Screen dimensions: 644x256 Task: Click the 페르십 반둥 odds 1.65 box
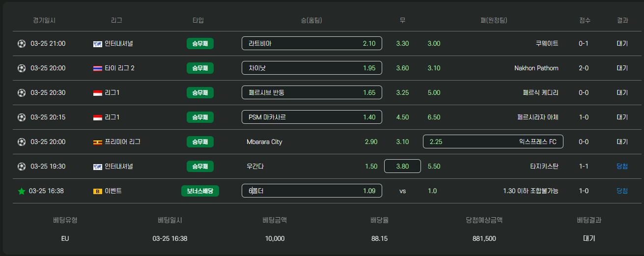312,92
